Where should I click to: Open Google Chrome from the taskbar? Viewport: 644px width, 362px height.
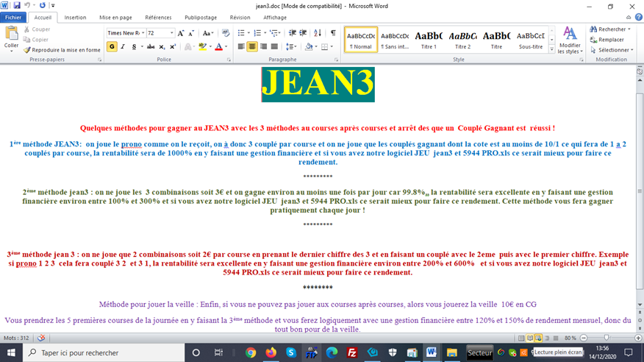251,352
